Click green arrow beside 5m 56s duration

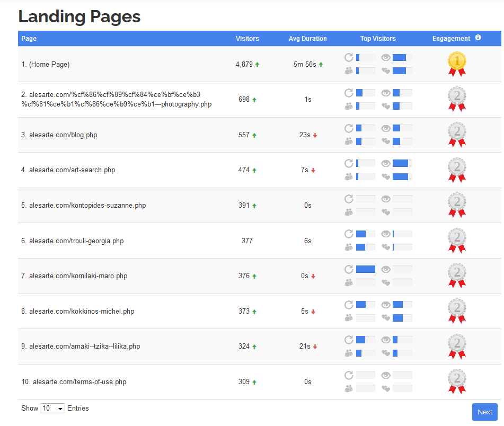click(x=321, y=65)
